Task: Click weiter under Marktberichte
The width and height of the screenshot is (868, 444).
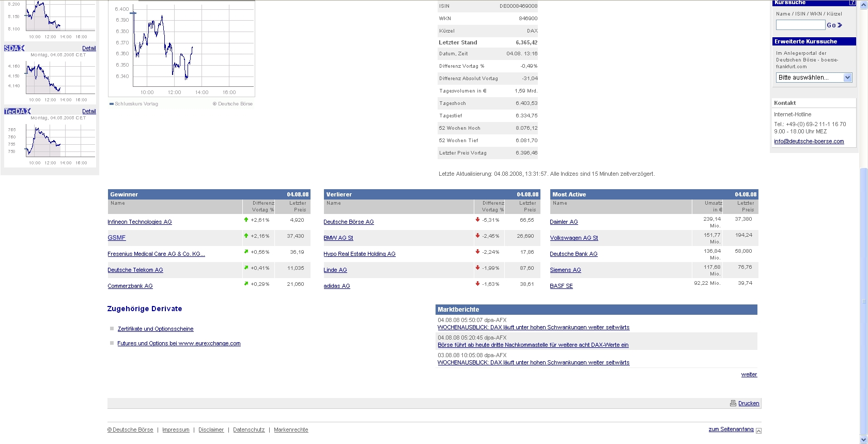Action: pyautogui.click(x=749, y=374)
